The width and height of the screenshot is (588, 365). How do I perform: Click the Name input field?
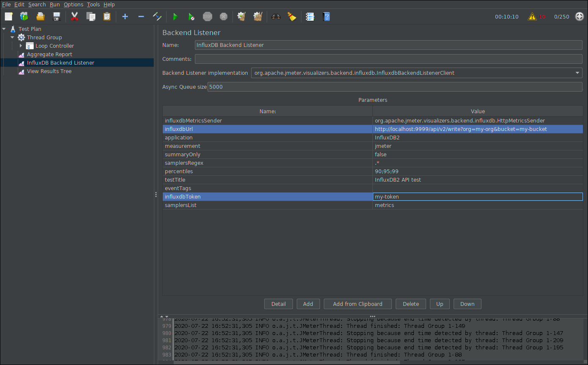(x=388, y=45)
